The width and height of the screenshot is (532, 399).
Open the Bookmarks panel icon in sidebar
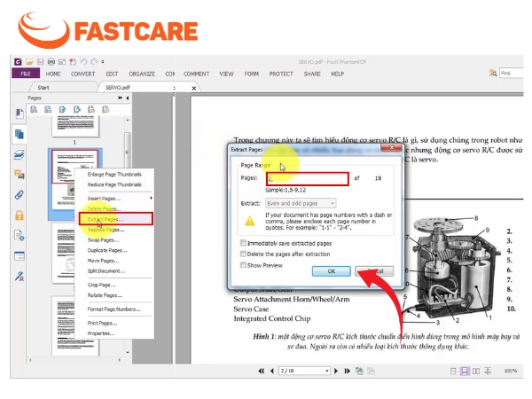20,113
